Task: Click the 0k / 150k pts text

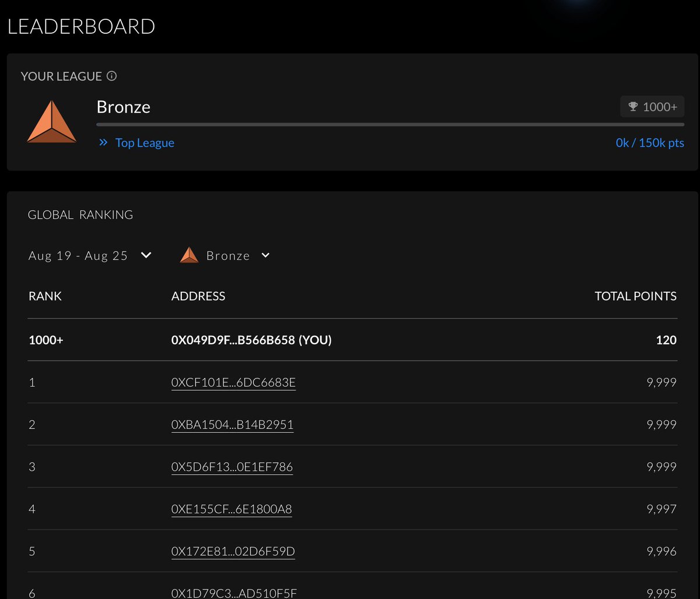Action: coord(650,143)
